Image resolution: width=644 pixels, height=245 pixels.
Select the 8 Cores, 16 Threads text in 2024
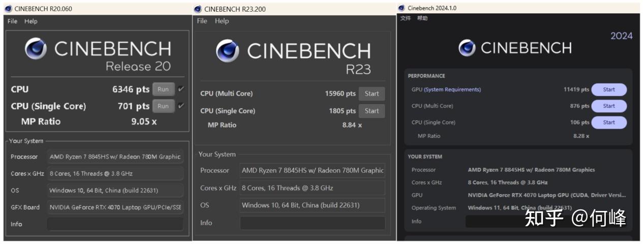tap(508, 182)
